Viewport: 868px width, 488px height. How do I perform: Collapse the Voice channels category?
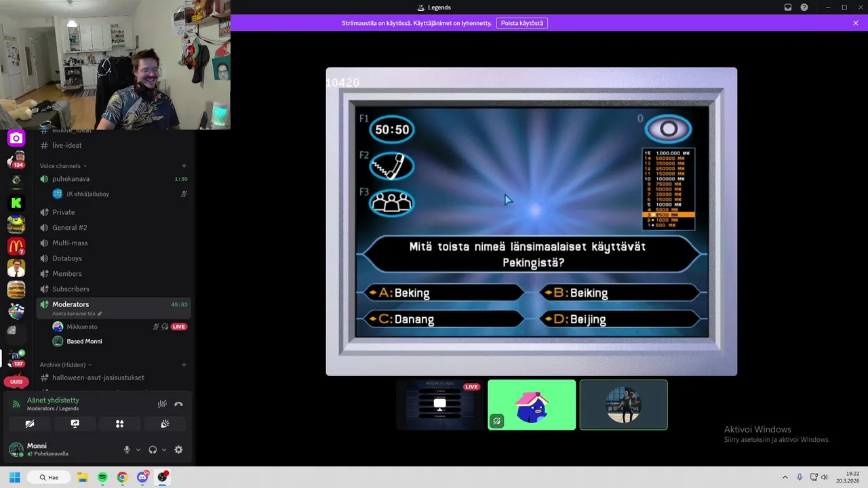pyautogui.click(x=63, y=166)
